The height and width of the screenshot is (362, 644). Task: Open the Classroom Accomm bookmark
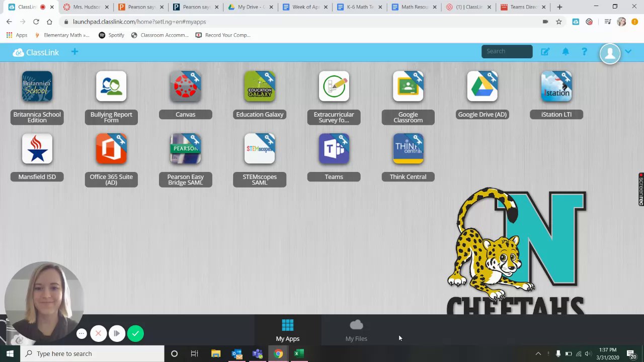pyautogui.click(x=159, y=35)
